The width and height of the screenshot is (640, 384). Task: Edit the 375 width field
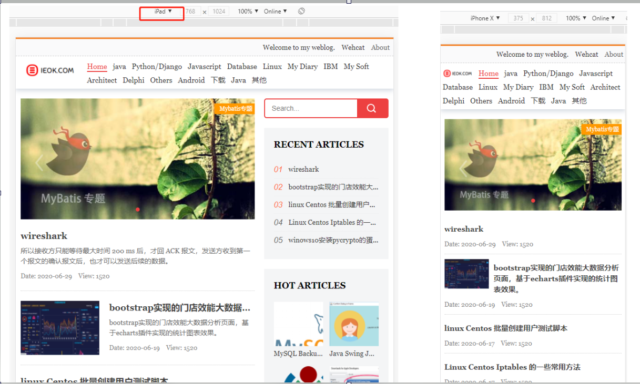click(518, 18)
